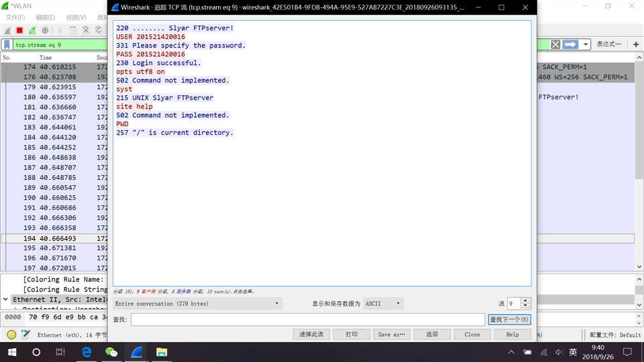
Task: Clear the display filter with X icon
Action: tap(555, 44)
